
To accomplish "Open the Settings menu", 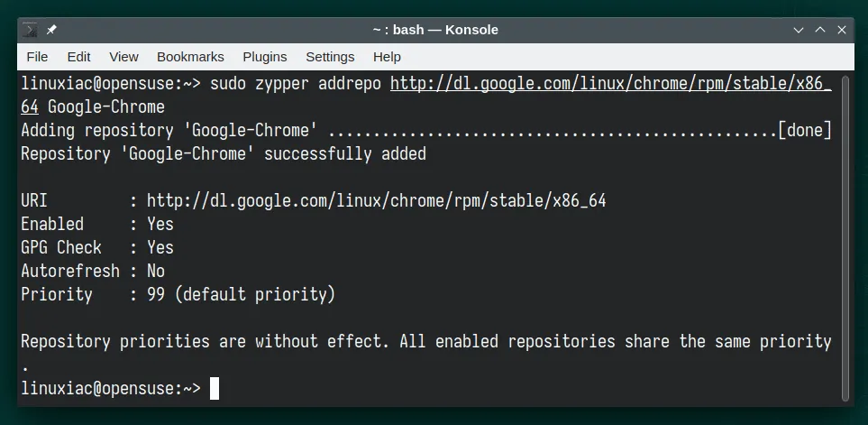I will click(x=330, y=57).
